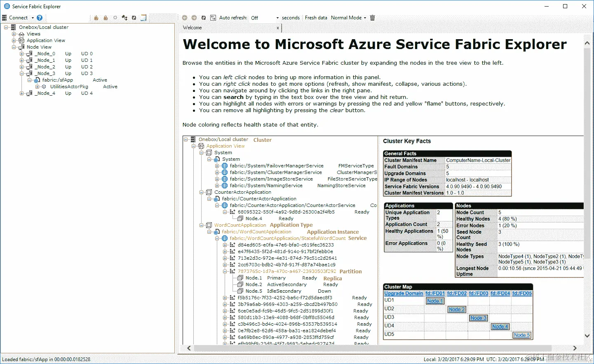Open the help icon beside Connect
Viewport: 594px width, 364px height.
(40, 18)
